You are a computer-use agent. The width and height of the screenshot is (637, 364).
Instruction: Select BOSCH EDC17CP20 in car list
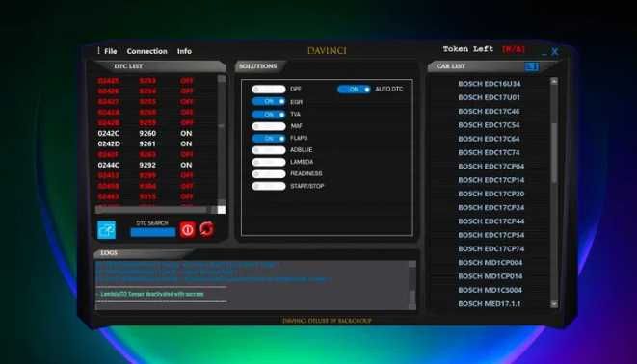(491, 194)
